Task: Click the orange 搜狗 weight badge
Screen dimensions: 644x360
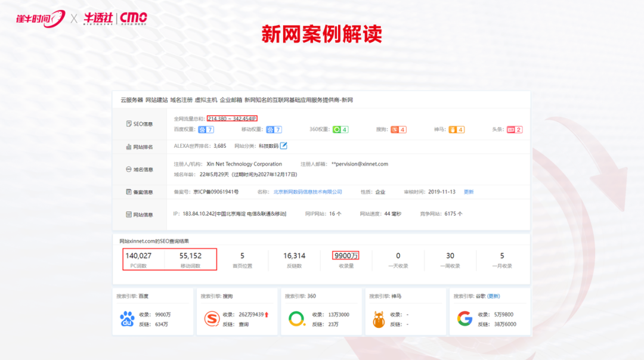Action: pos(398,130)
